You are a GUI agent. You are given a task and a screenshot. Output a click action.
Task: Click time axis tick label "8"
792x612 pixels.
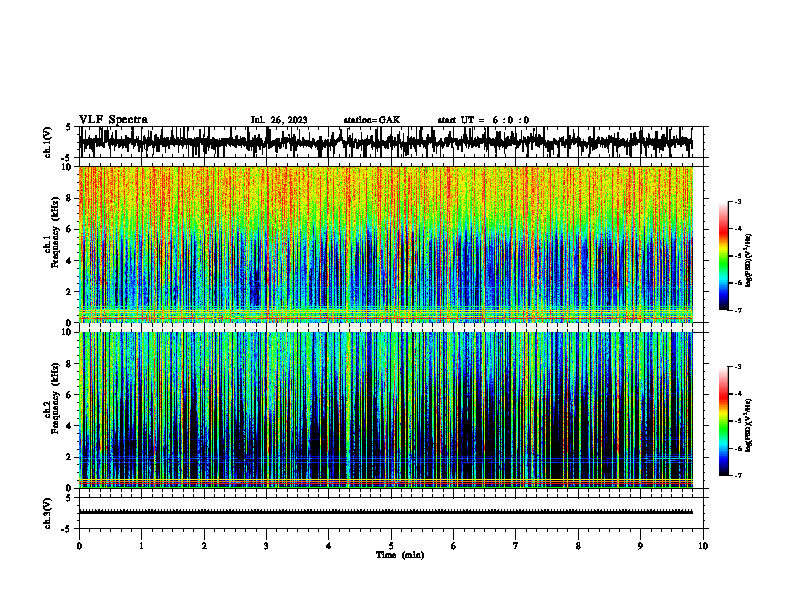pos(578,546)
